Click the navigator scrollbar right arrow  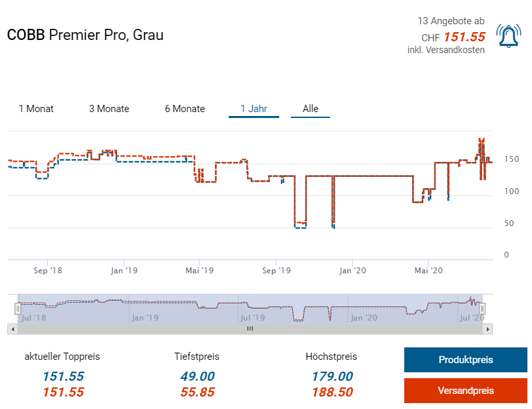486,329
